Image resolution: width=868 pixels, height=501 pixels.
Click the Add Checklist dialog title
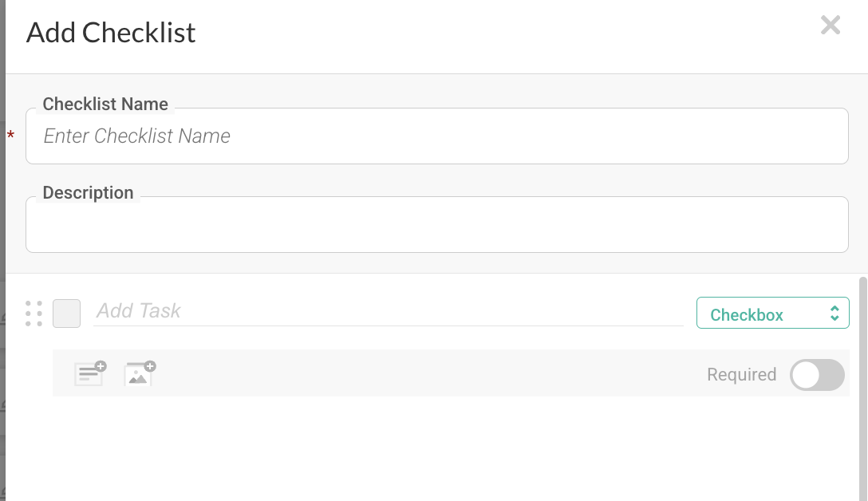coord(111,33)
